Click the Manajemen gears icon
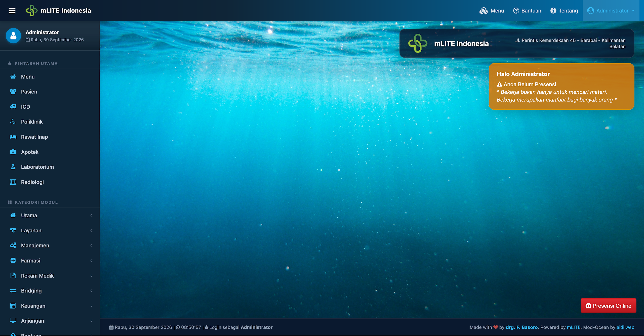This screenshot has width=644, height=336. pyautogui.click(x=13, y=245)
